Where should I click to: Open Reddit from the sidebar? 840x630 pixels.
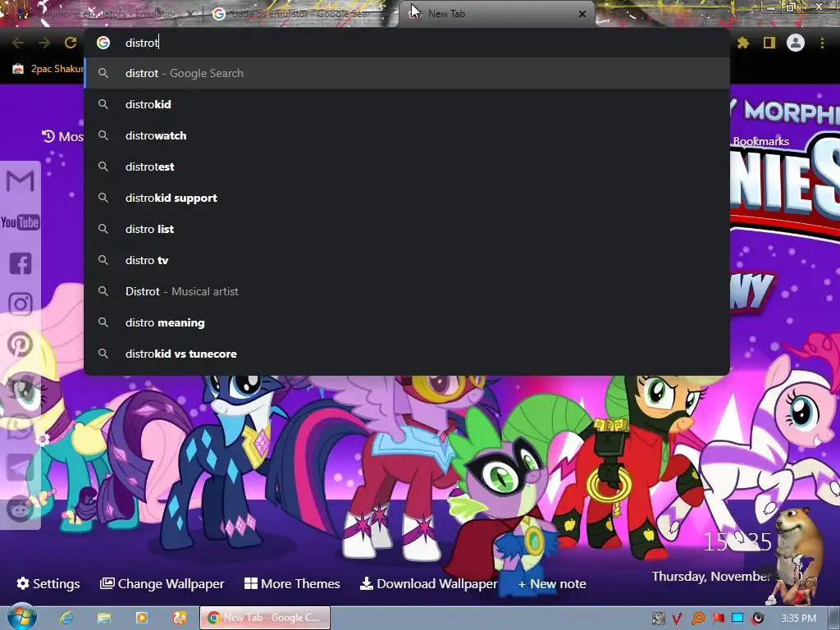click(x=20, y=509)
